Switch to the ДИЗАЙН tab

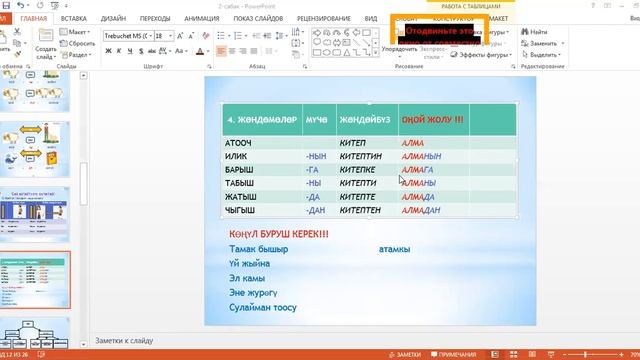[113, 18]
